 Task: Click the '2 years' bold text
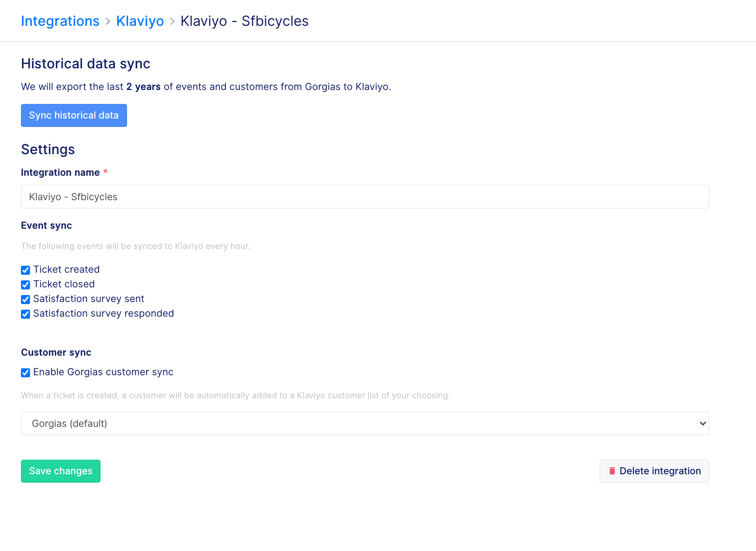(143, 86)
